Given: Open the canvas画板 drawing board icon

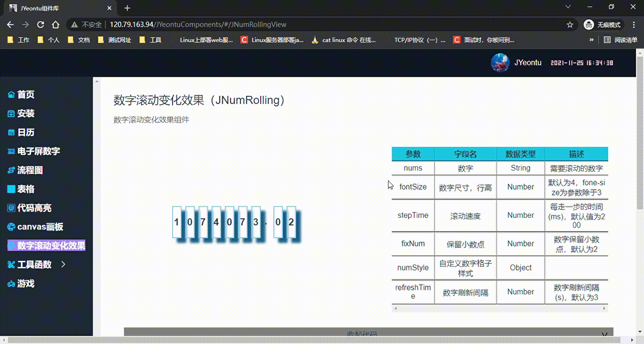Looking at the screenshot, I should click(x=11, y=227).
